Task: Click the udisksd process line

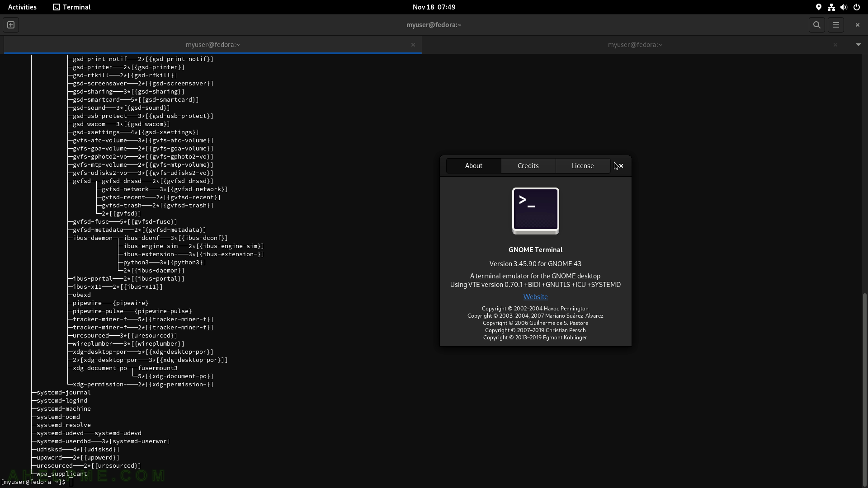Action: coord(78,450)
